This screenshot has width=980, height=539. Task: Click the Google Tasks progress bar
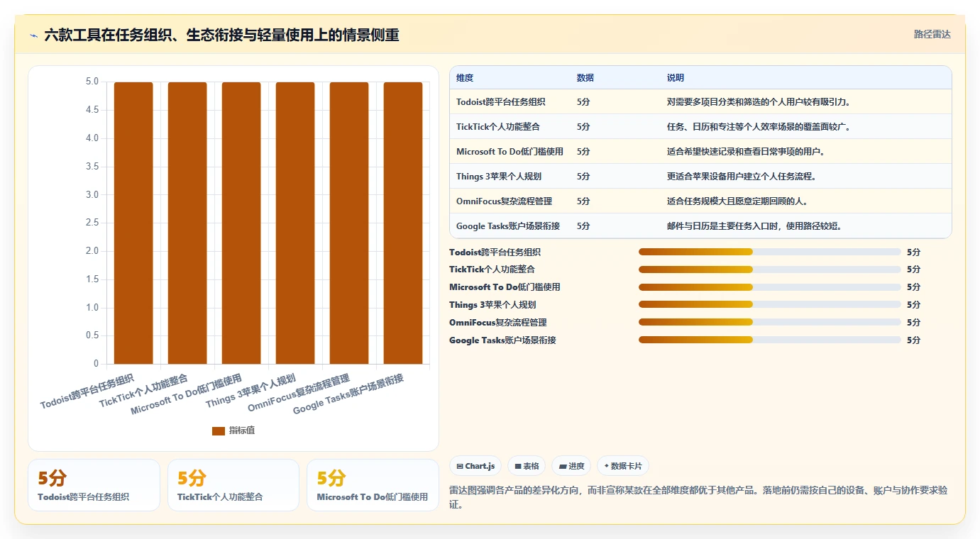pos(769,340)
